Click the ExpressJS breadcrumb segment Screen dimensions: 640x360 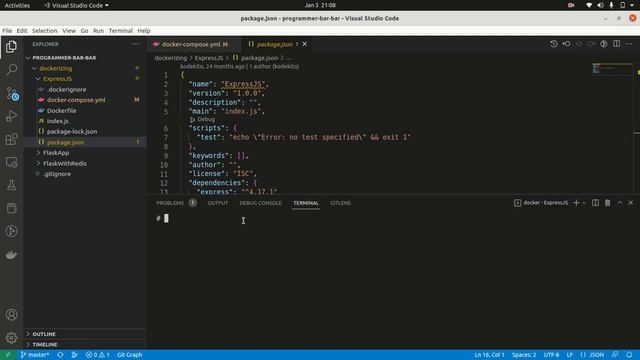[x=209, y=58]
